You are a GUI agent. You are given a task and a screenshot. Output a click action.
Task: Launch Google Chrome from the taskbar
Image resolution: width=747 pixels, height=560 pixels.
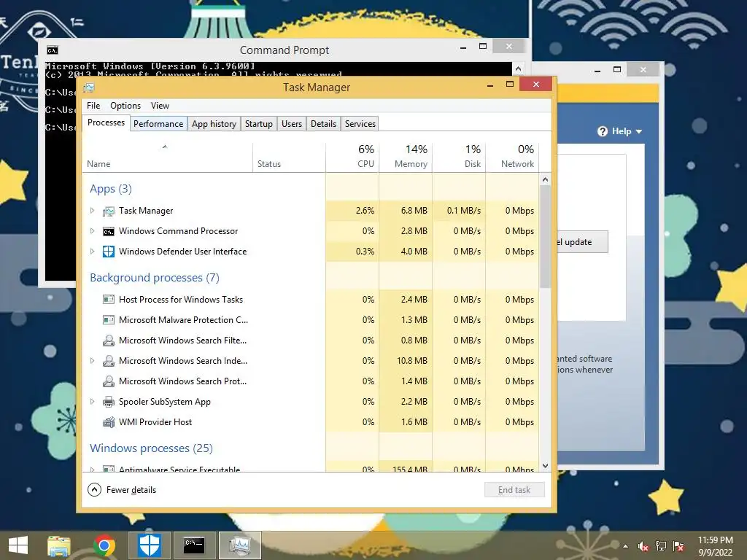[104, 545]
